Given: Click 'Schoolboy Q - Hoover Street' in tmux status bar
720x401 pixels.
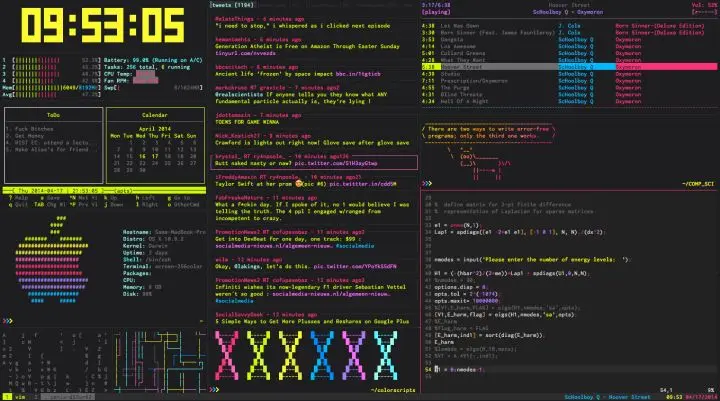Looking at the screenshot, I should [607, 397].
